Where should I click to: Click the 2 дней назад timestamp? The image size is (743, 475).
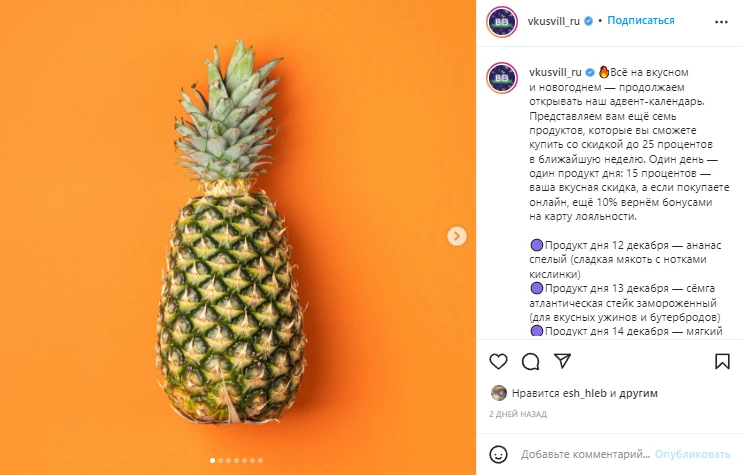click(518, 414)
